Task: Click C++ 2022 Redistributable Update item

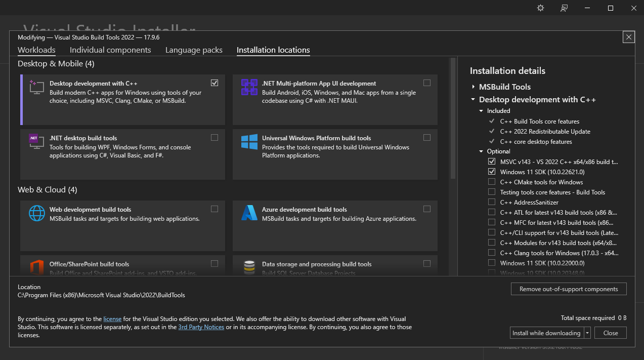Action: point(545,132)
